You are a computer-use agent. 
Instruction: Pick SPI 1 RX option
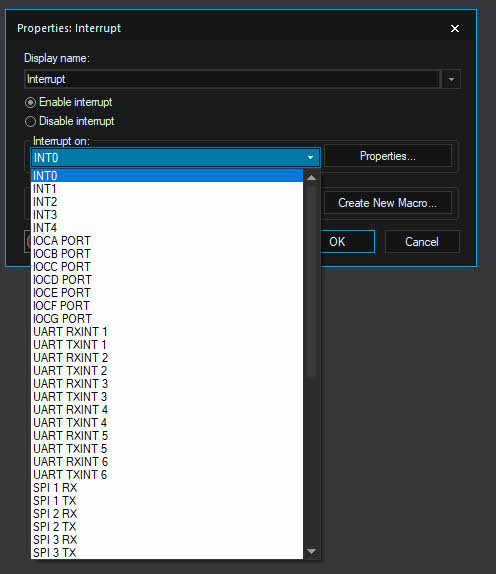pos(167,488)
